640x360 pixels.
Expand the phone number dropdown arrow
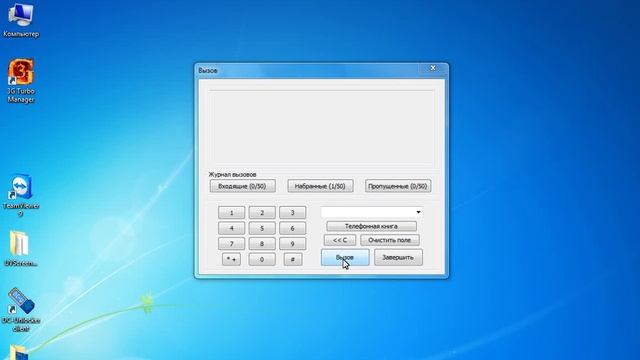(418, 212)
